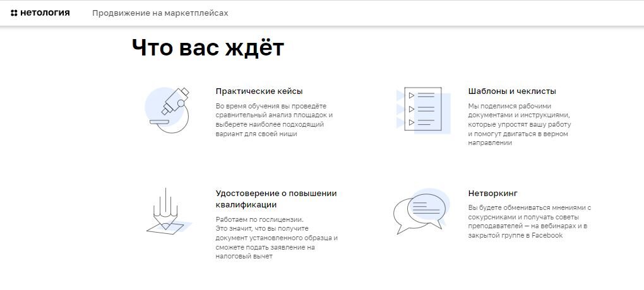644x290 pixels.
Task: Click the description starting Вы будете обмениваться мнениями
Action: pos(530,221)
